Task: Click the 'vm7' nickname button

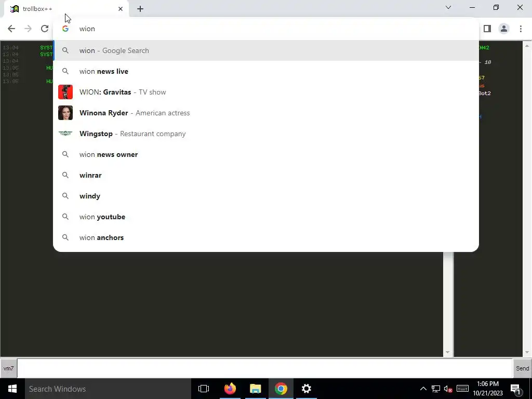Action: click(x=8, y=368)
